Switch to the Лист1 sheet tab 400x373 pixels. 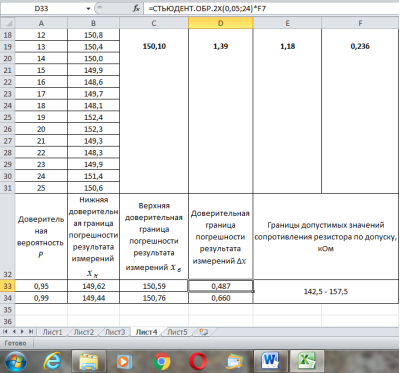(x=53, y=332)
